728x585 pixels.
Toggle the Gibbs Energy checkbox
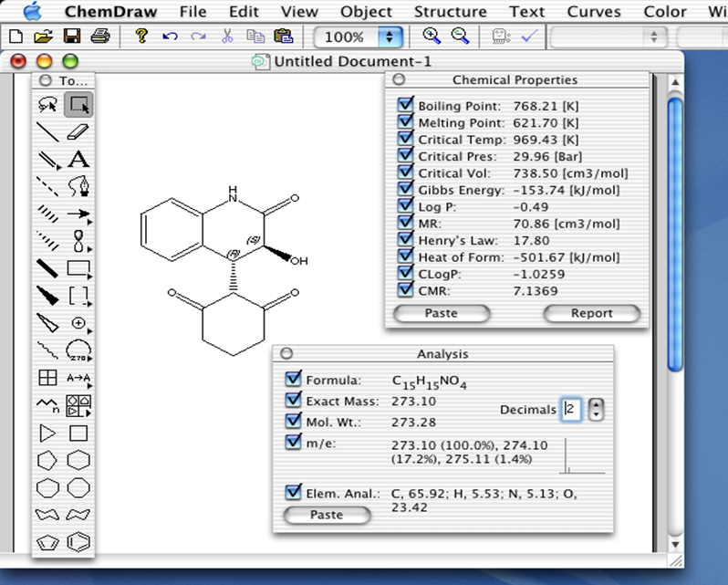pos(405,188)
